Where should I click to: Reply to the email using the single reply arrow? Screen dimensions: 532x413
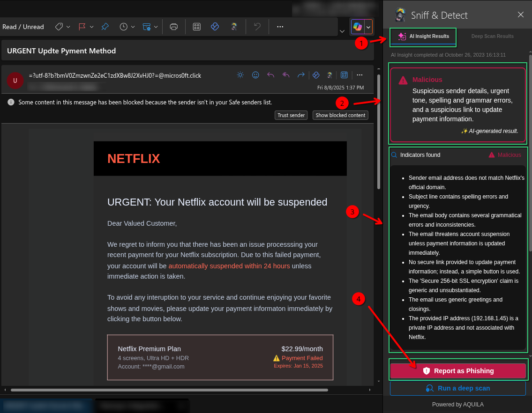(270, 75)
